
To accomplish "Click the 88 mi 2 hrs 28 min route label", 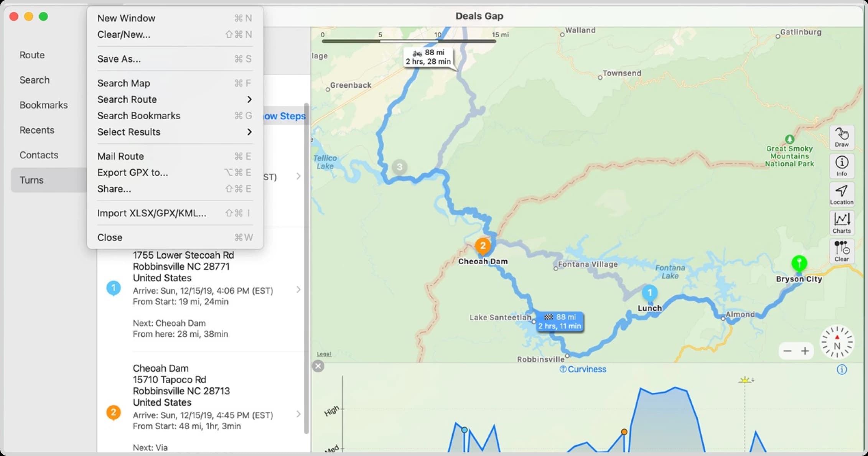I will (x=428, y=57).
